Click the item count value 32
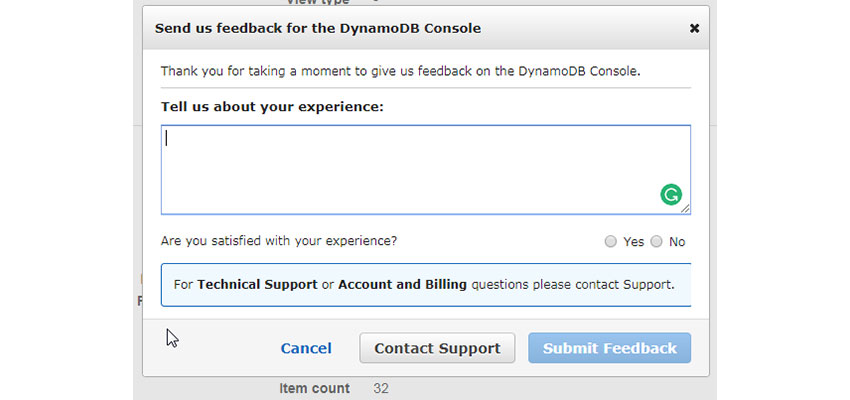Image resolution: width=850 pixels, height=400 pixels. (381, 389)
